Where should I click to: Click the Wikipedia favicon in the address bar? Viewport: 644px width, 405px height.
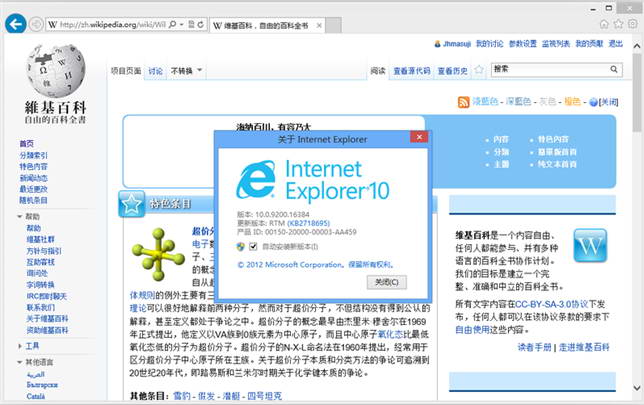click(x=53, y=25)
